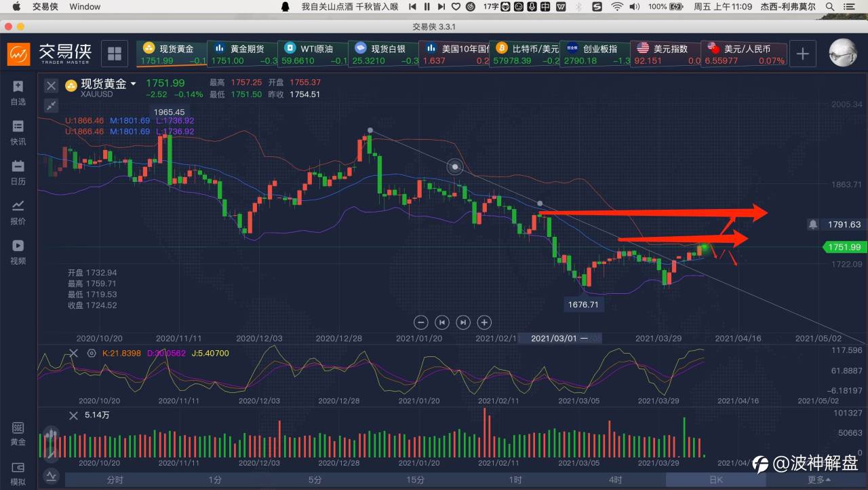Click the grid layout icon

click(115, 54)
